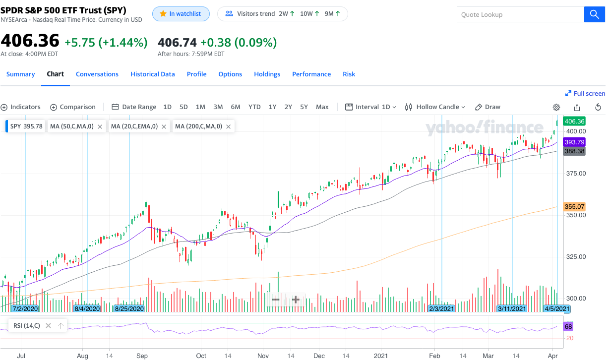Select the 6M time range

pyautogui.click(x=236, y=107)
